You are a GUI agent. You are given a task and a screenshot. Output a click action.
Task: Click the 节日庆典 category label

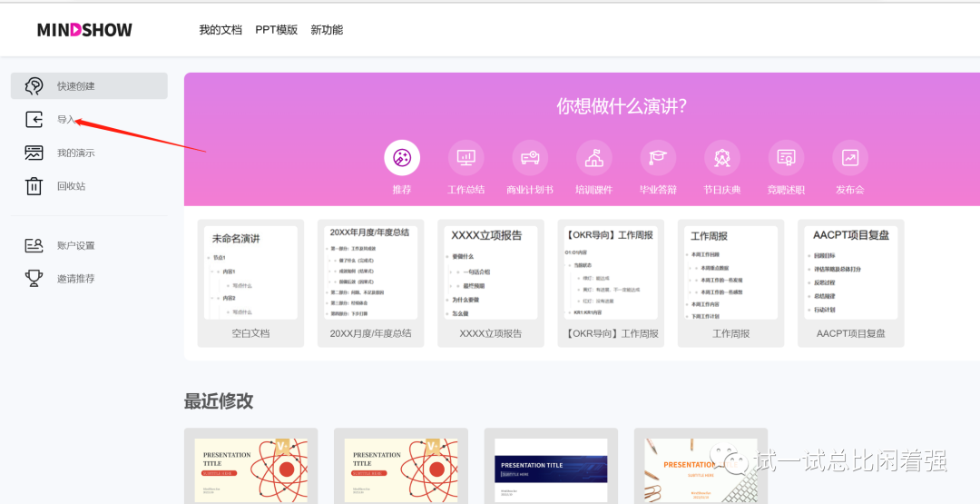click(x=722, y=190)
